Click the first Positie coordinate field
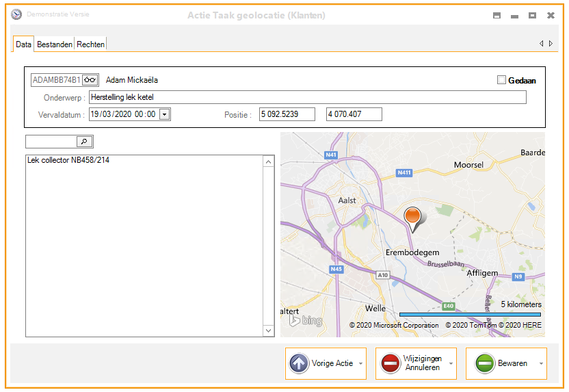The width and height of the screenshot is (569, 392). 287,114
